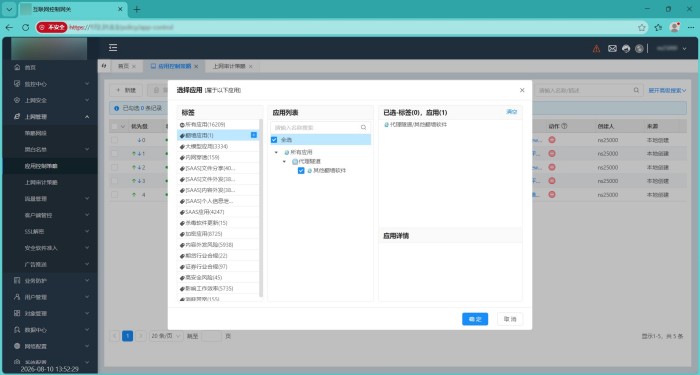
Task: Open the alert warning triangle icon
Action: pos(596,49)
